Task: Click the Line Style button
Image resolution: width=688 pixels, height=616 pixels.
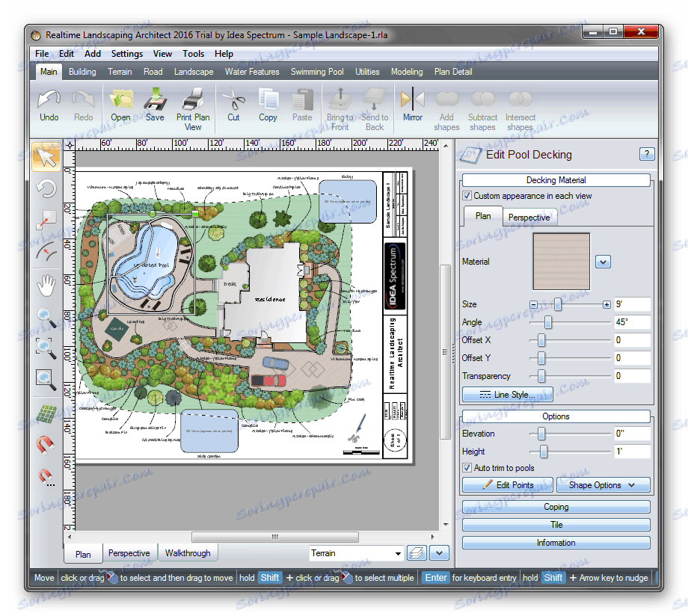Action: coord(507,395)
